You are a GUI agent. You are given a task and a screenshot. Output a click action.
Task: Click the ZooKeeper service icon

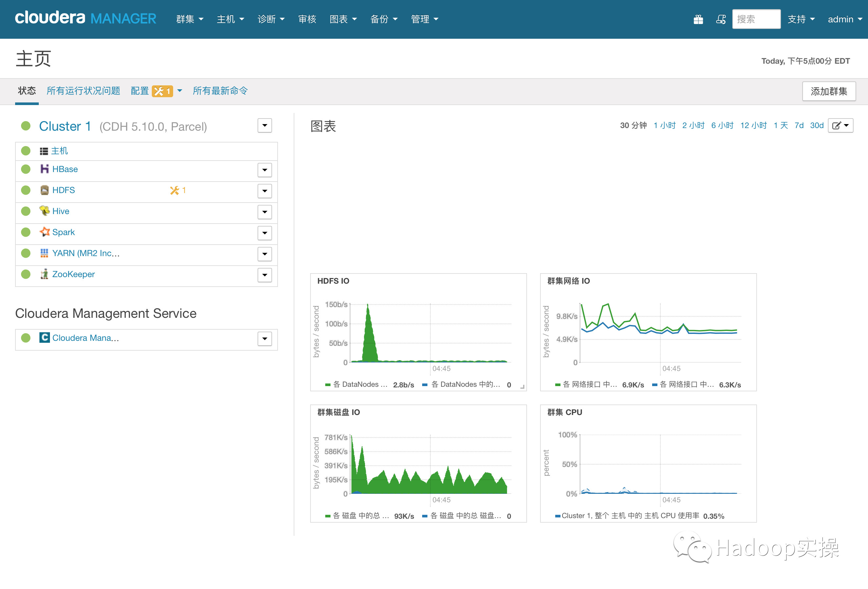coord(44,273)
